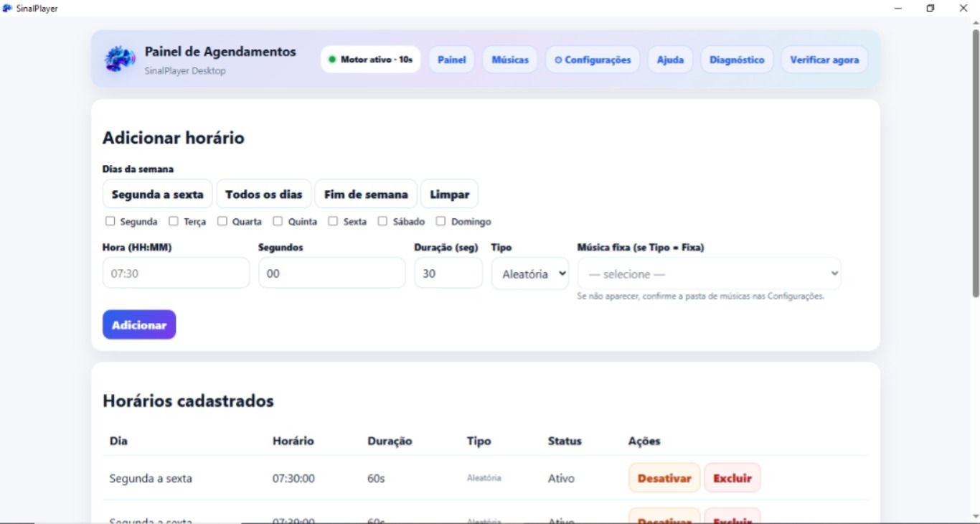Click into the Segundos input field
Image resolution: width=980 pixels, height=524 pixels.
(x=332, y=273)
